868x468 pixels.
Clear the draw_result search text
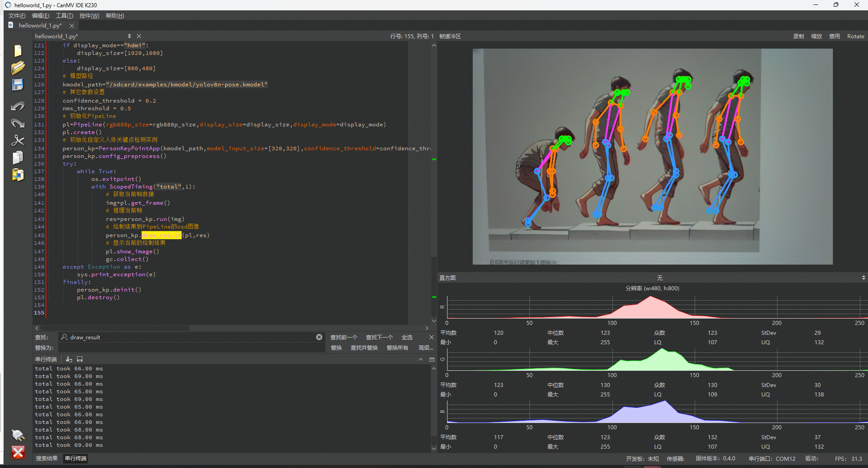319,337
